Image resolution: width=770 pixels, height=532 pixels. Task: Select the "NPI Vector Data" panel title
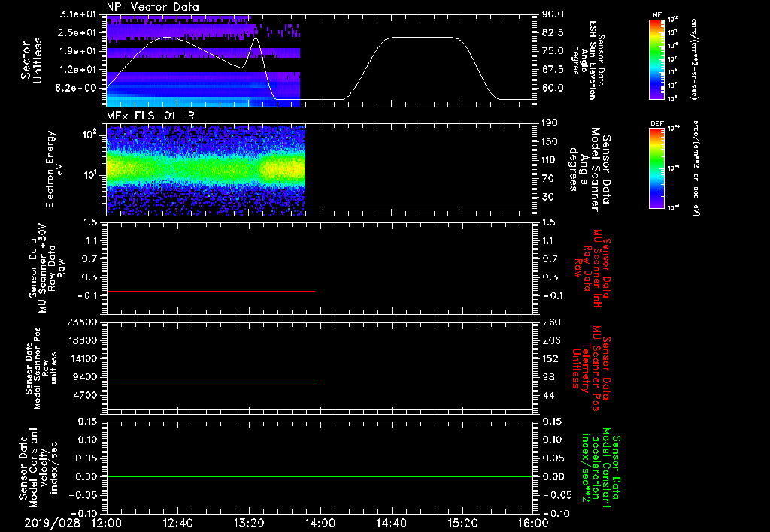pyautogui.click(x=153, y=7)
